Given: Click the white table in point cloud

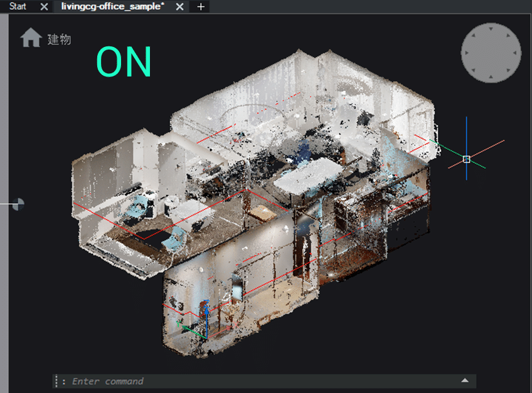Looking at the screenshot, I should [309, 176].
